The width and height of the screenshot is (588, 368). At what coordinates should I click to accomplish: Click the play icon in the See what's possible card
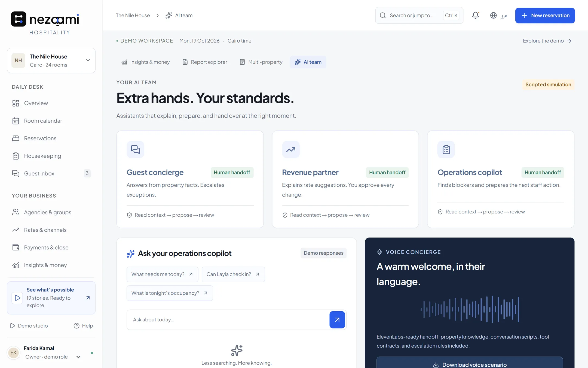[x=17, y=298]
